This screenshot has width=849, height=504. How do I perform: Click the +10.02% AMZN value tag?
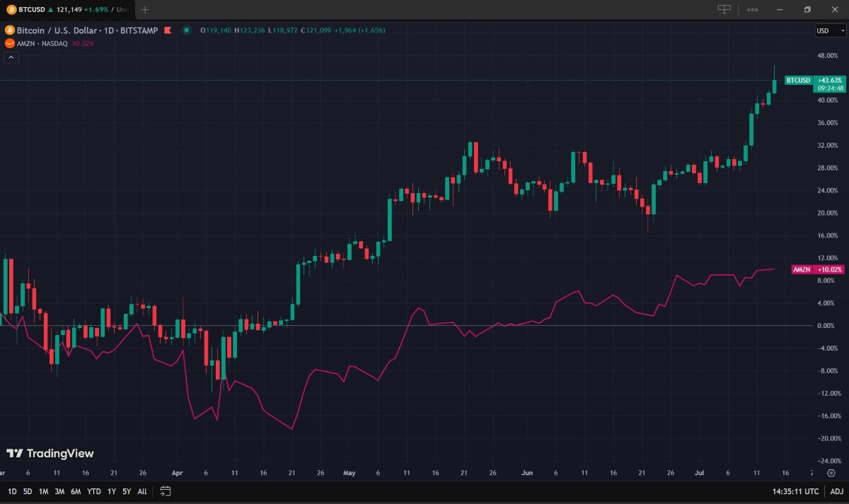click(x=829, y=269)
